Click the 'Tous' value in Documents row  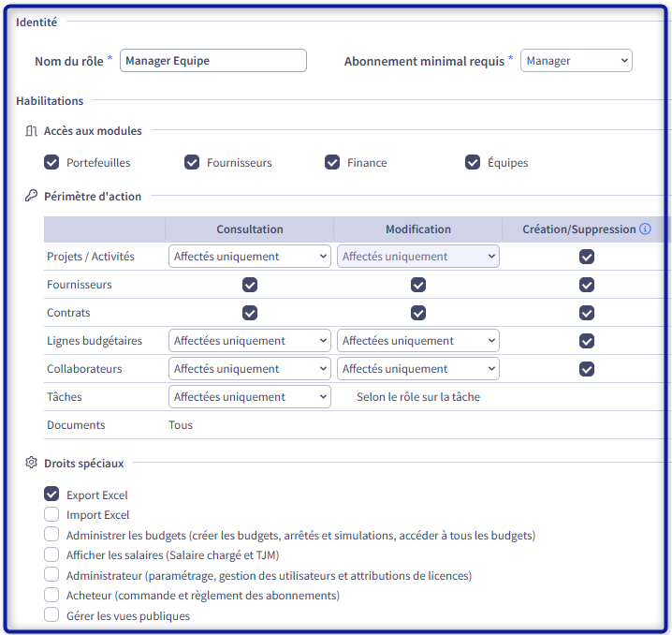coord(181,425)
